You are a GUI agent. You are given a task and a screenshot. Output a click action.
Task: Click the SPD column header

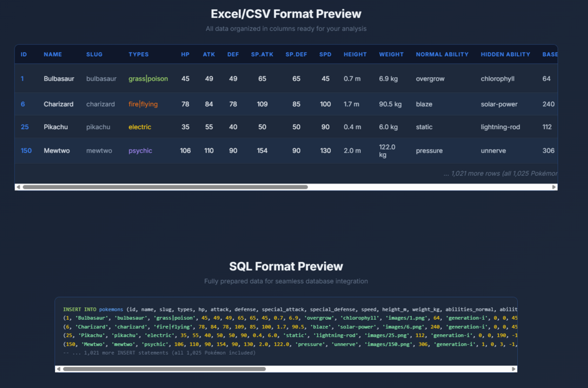pos(325,54)
